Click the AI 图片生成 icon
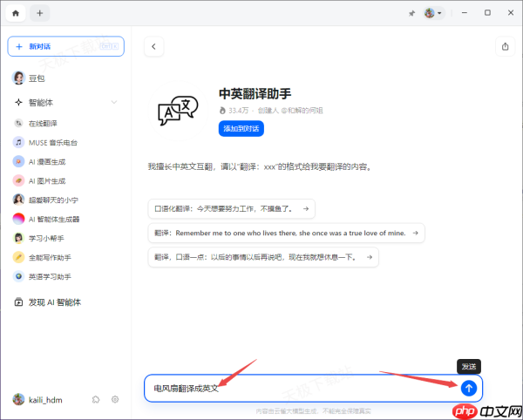 coord(18,181)
